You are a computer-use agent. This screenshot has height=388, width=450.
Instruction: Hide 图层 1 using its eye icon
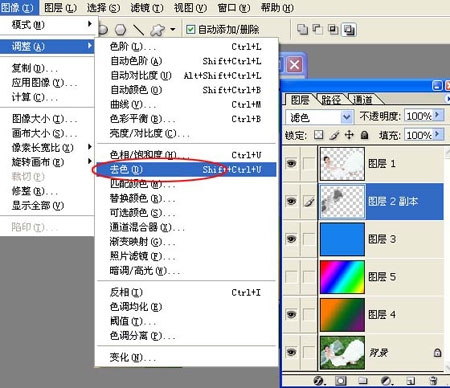pos(291,163)
